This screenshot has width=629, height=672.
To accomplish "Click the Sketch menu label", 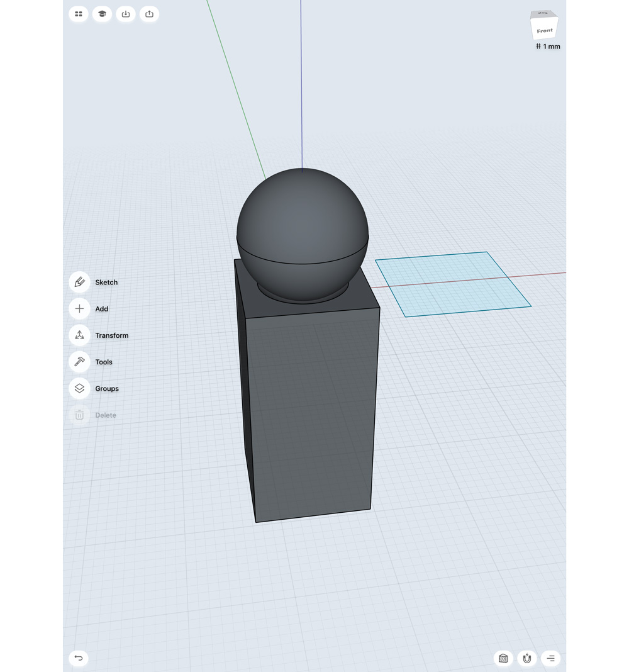I will [106, 282].
